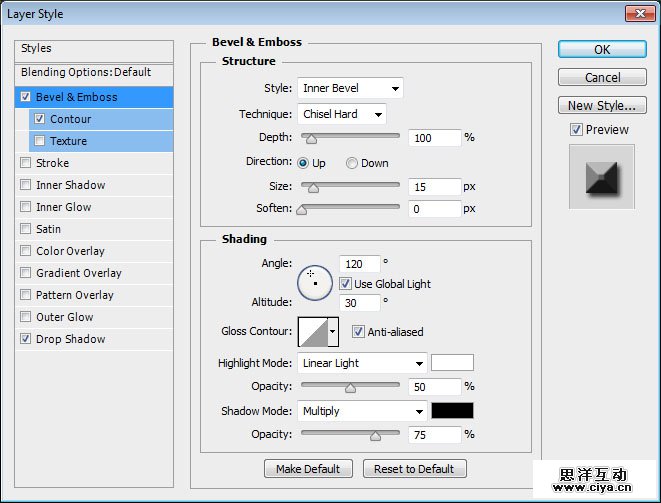Viewport: 661px width, 503px height.
Task: Select the Gradient Overlay effect row
Action: 94,273
